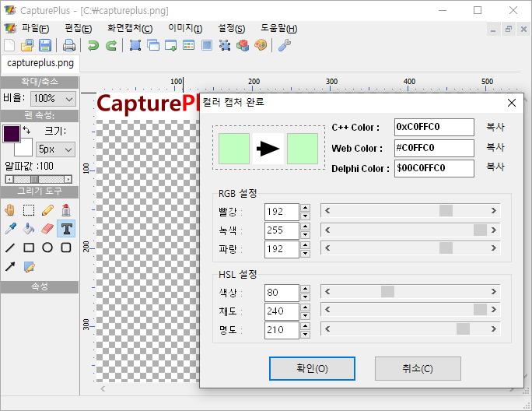Activate the text tool
This screenshot has height=411, width=532.
point(66,229)
